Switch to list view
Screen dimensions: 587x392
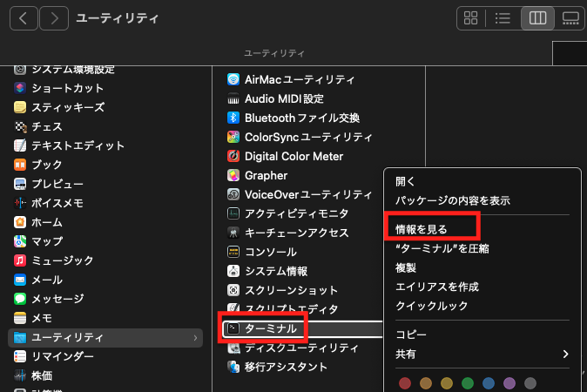(x=503, y=17)
